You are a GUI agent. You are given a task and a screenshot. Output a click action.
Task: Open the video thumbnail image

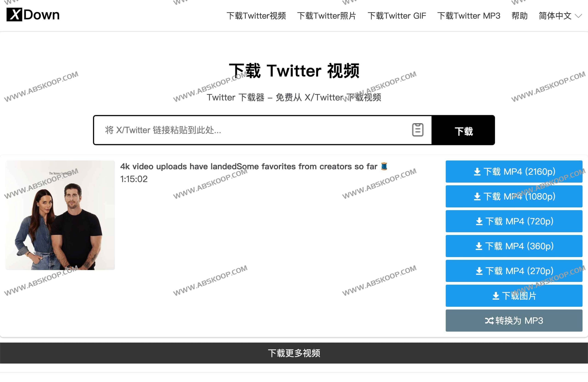click(60, 215)
